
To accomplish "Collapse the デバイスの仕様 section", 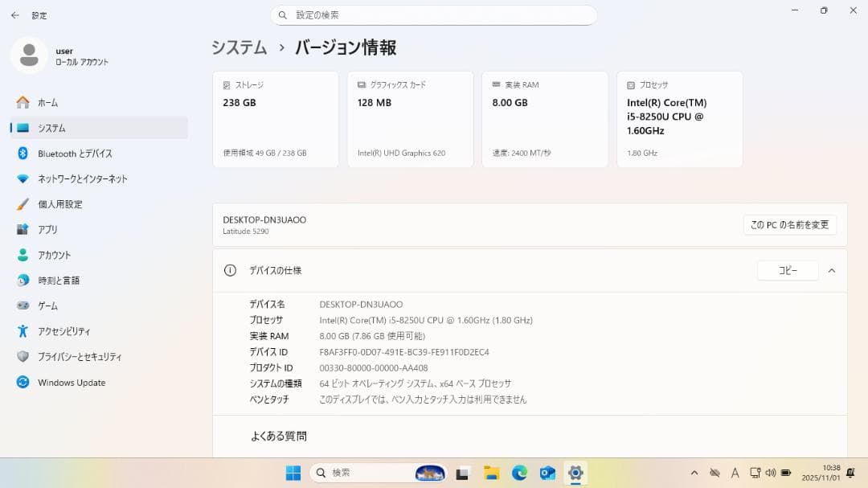I will [x=832, y=270].
